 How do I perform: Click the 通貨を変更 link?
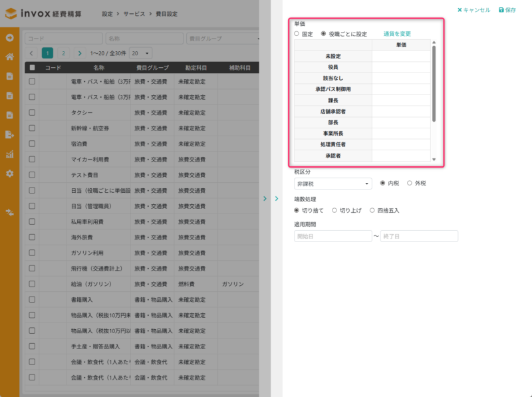click(397, 33)
